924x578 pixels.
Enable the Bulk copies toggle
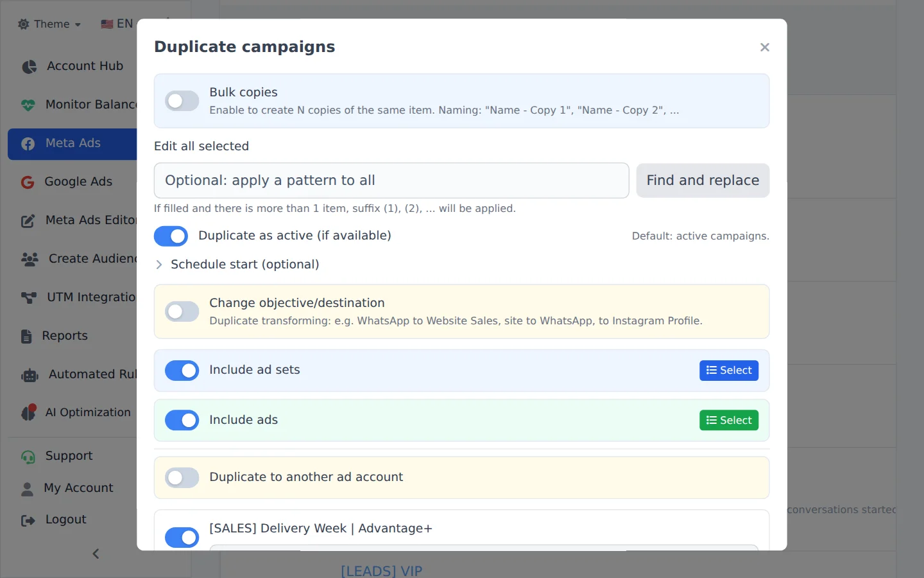182,101
